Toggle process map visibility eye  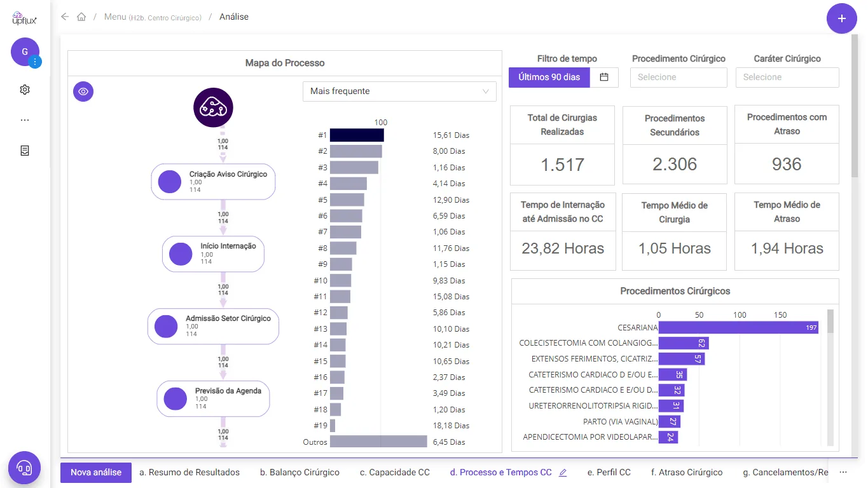83,91
